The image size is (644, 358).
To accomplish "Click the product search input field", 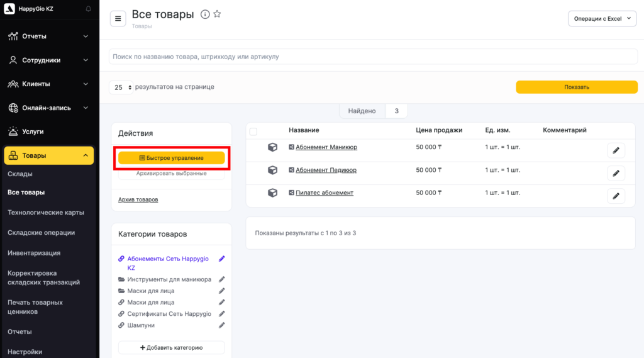I will pyautogui.click(x=365, y=57).
